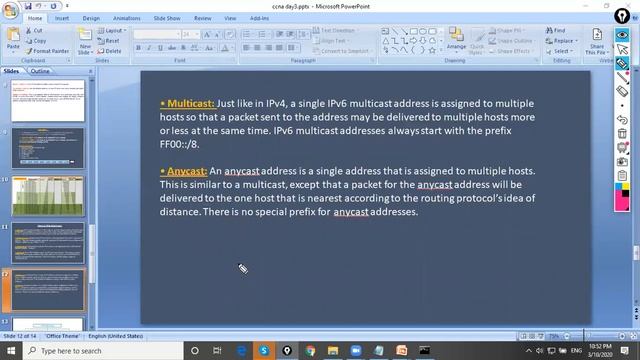The image size is (640, 360).
Task: Select the rectangle shape in shapes gallery
Action: 414,31
